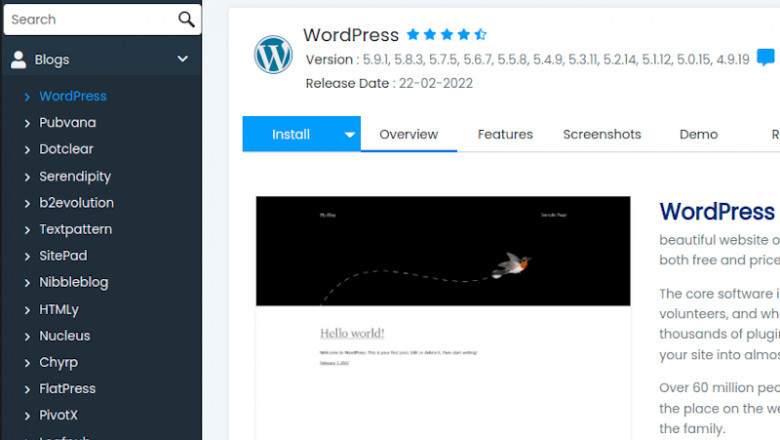The height and width of the screenshot is (440, 780).
Task: Select FlatPress in the sidebar
Action: [68, 388]
